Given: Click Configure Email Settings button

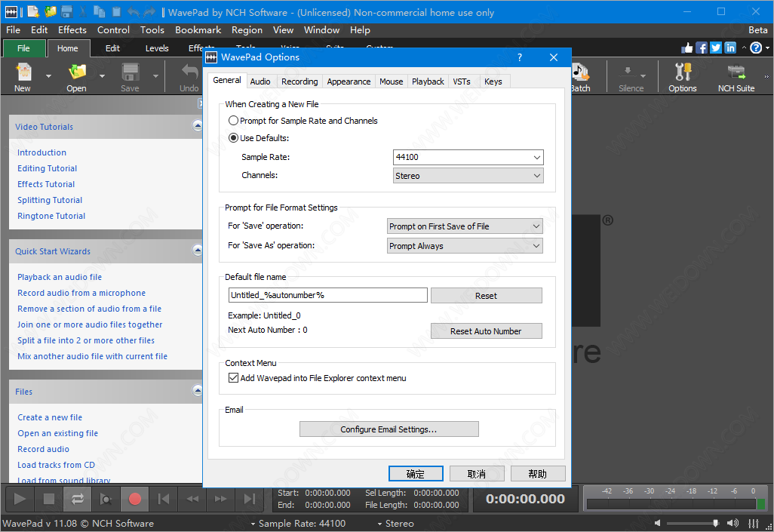Looking at the screenshot, I should tap(389, 429).
